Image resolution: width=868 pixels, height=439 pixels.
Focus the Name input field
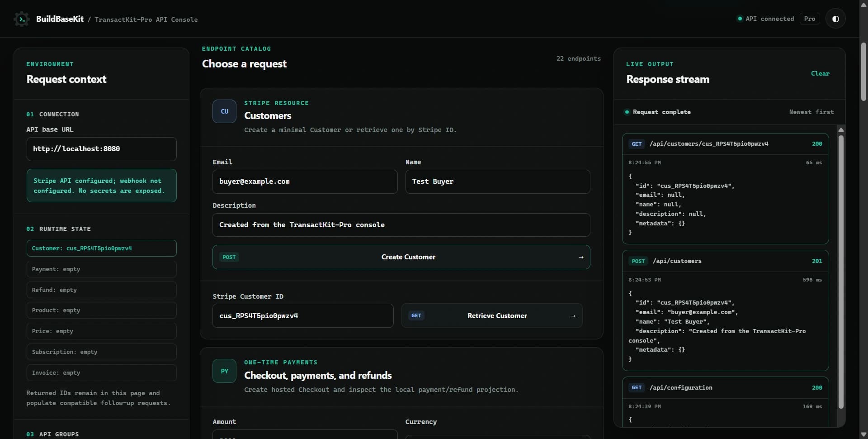pos(497,181)
